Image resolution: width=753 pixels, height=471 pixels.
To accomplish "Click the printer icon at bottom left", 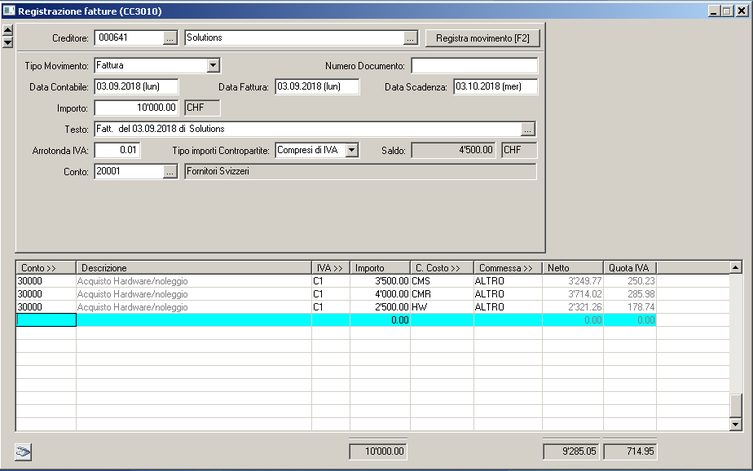I will [23, 452].
